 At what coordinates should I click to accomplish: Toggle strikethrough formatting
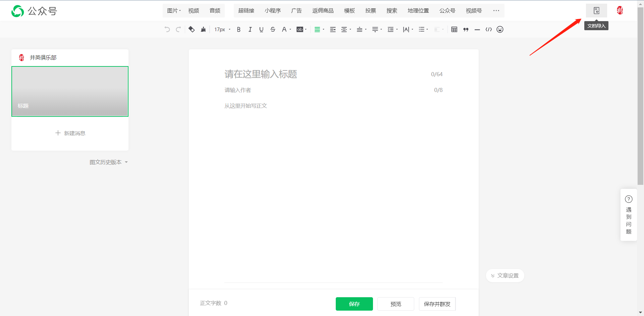pyautogui.click(x=273, y=30)
